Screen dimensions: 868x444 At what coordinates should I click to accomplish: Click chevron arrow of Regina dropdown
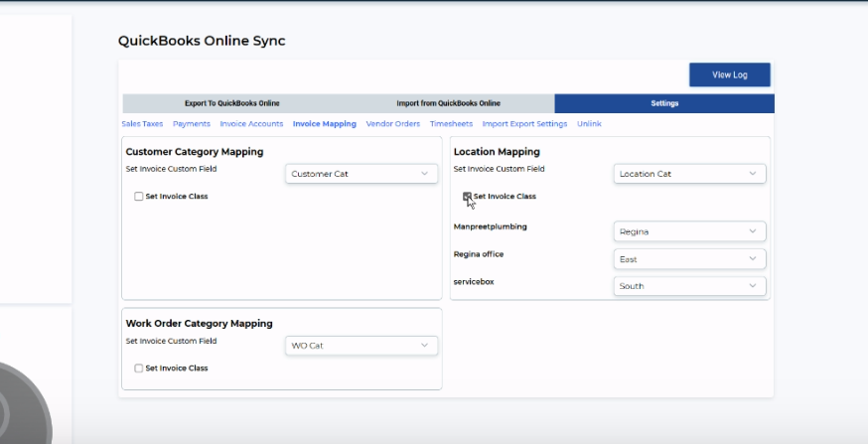coord(753,230)
